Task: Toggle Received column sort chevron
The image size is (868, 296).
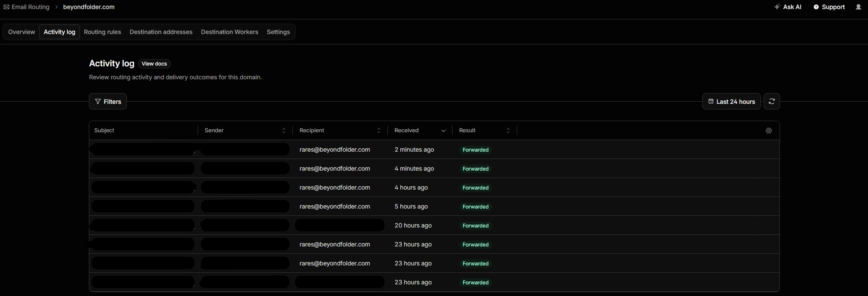Action: [443, 131]
